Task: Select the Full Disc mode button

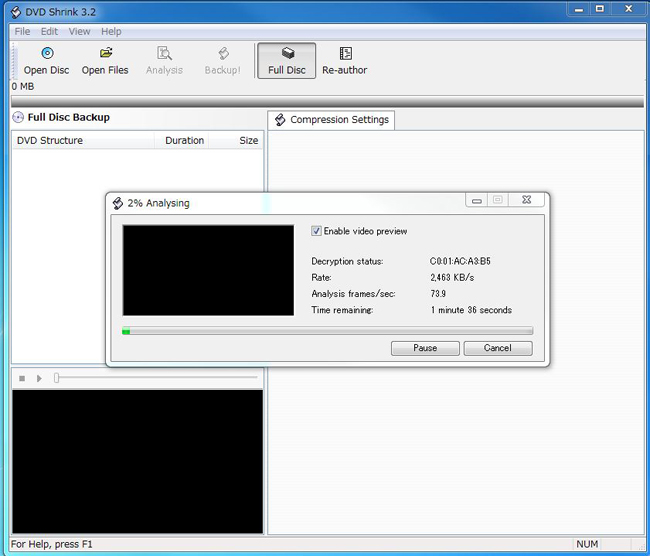Action: [x=286, y=61]
